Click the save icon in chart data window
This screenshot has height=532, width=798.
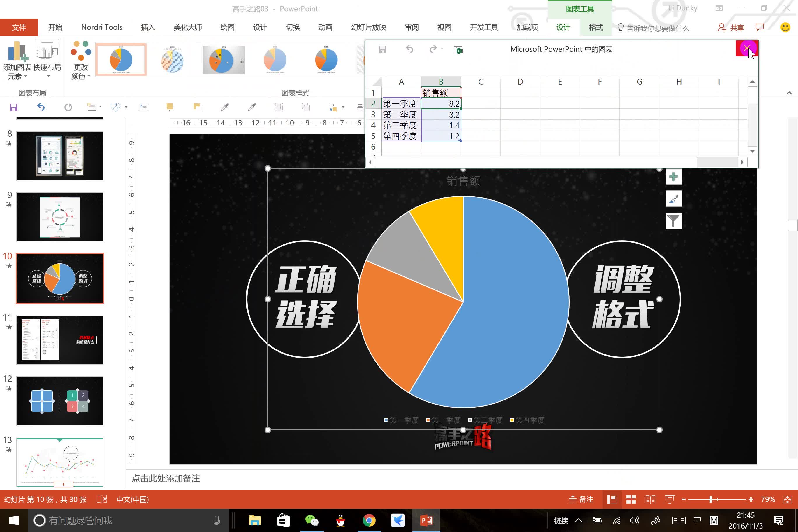(x=382, y=49)
